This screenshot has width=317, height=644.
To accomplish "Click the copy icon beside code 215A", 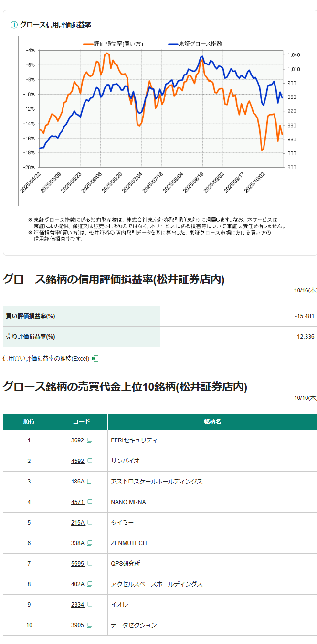I will tap(89, 523).
